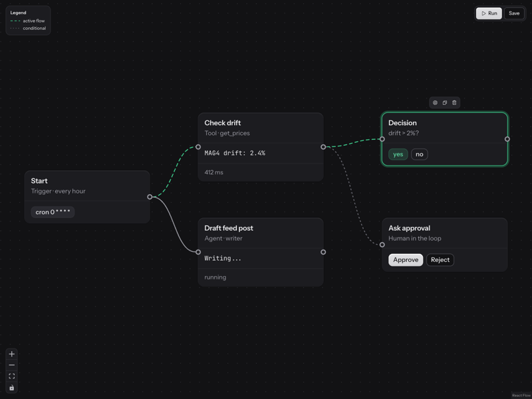Click the Human in the loop subtitle

point(414,238)
